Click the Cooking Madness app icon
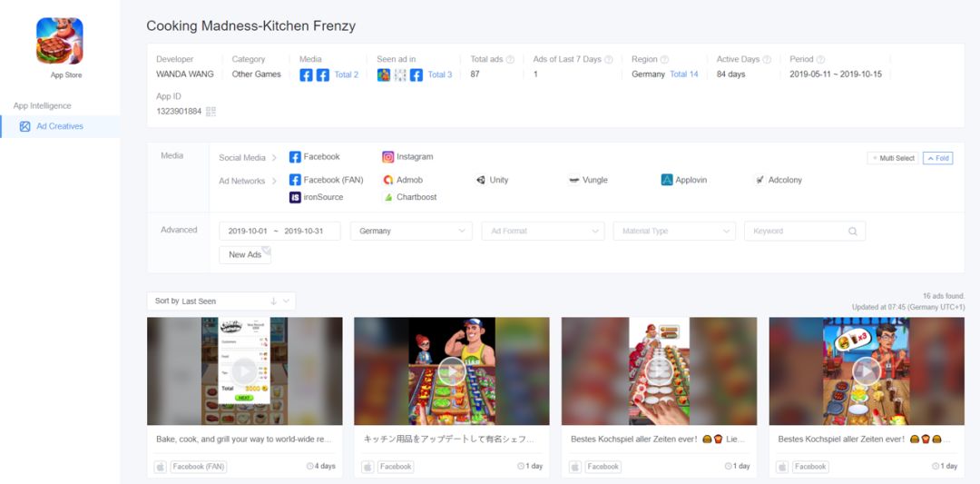 tap(59, 41)
